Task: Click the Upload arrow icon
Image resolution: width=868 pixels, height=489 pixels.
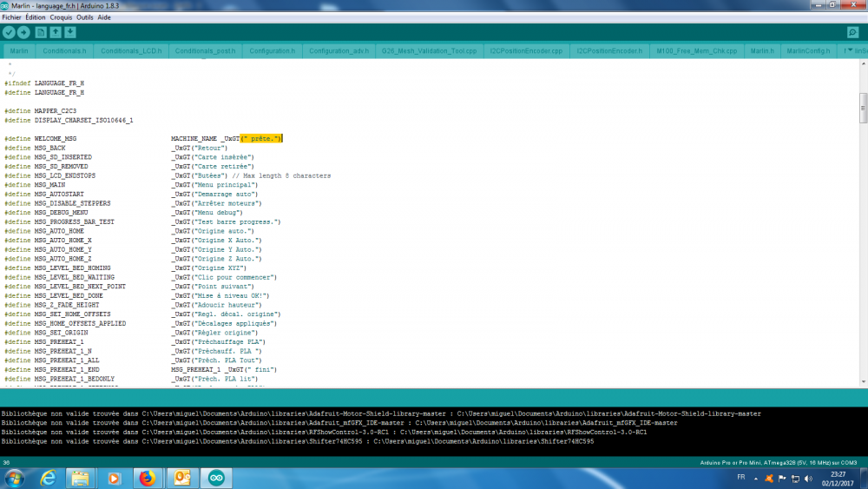Action: click(23, 33)
